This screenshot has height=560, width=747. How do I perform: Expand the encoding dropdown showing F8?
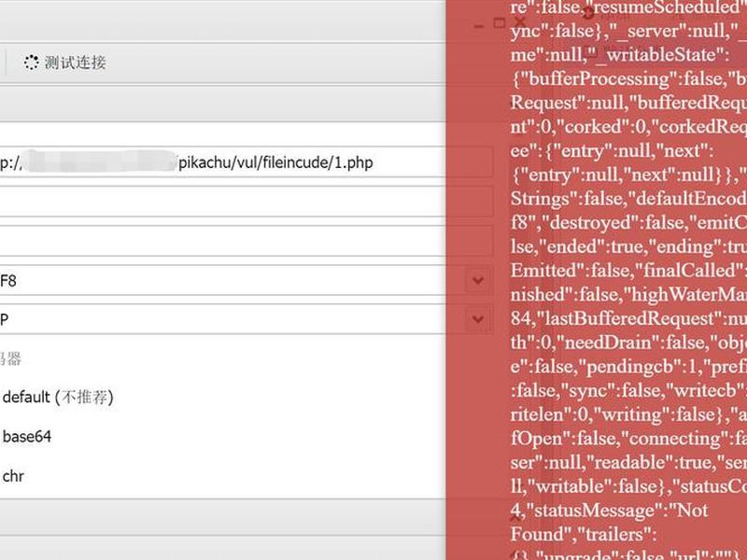point(478,281)
